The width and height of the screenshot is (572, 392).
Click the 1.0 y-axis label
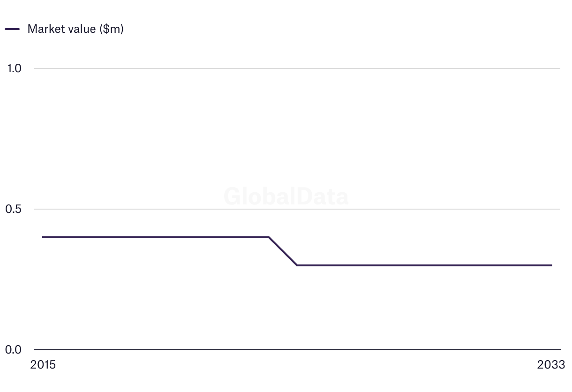click(x=14, y=68)
